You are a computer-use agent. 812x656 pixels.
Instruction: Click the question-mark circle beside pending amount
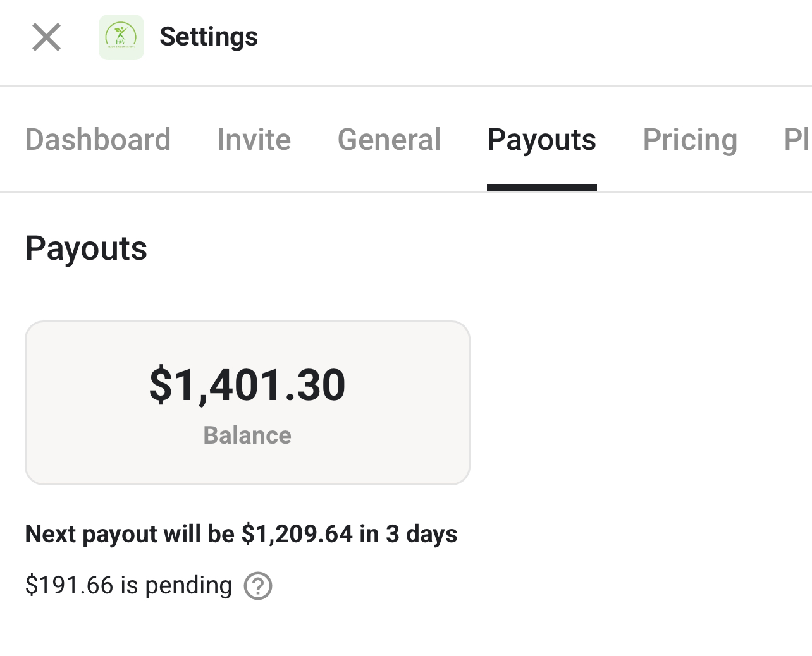pyautogui.click(x=258, y=586)
